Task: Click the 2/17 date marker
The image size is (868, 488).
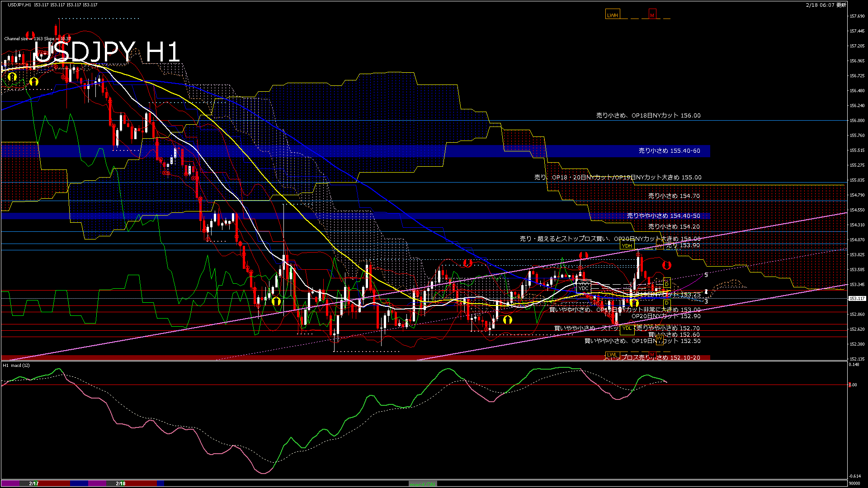Action: pyautogui.click(x=34, y=483)
